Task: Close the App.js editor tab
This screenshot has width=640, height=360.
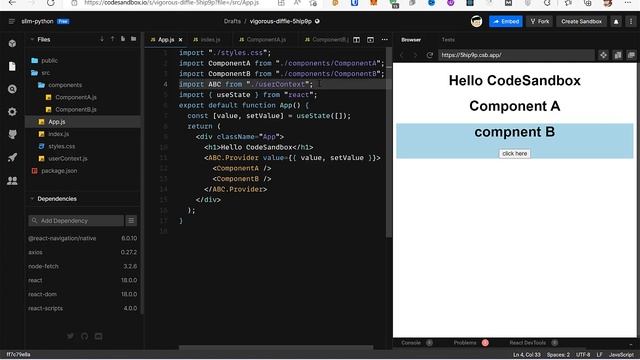Action: [180, 40]
